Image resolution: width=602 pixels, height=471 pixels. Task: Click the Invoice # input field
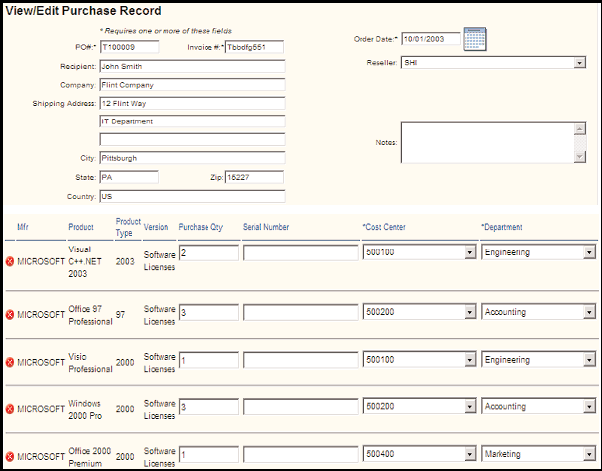click(x=254, y=47)
